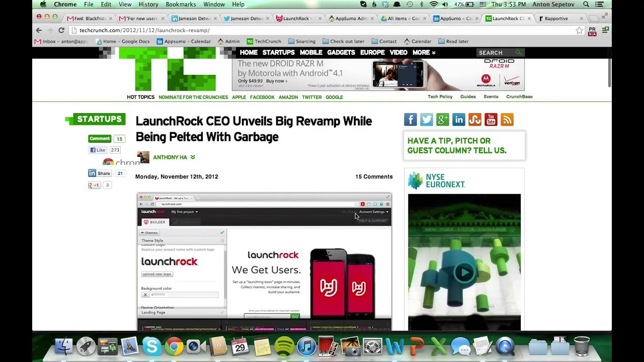Open CrunchBase link
644x362 pixels.
519,97
